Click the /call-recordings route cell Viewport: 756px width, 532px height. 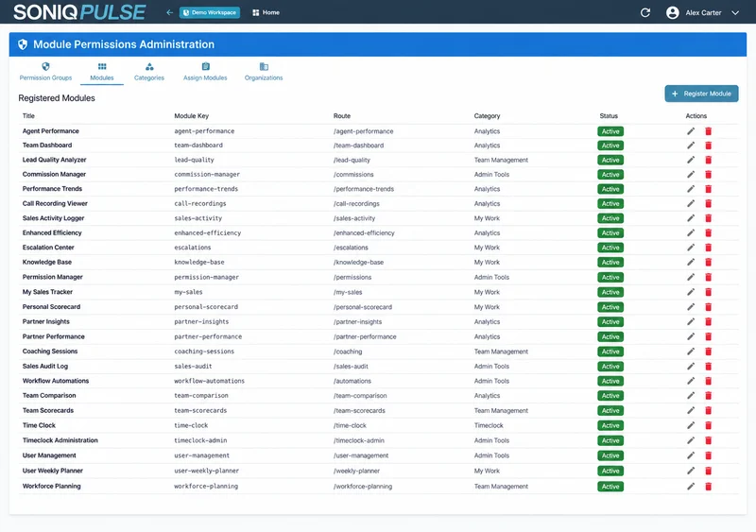(x=356, y=203)
